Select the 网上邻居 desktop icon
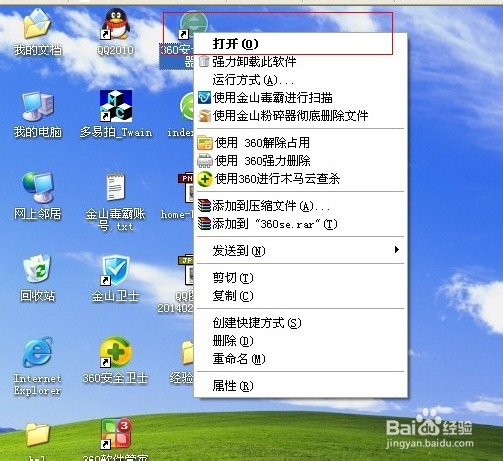 pos(38,187)
